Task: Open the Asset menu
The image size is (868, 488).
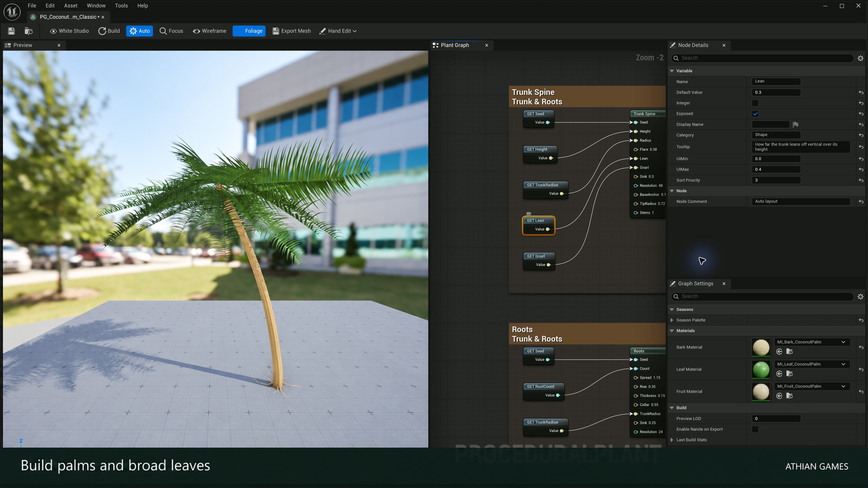Action: [x=71, y=5]
